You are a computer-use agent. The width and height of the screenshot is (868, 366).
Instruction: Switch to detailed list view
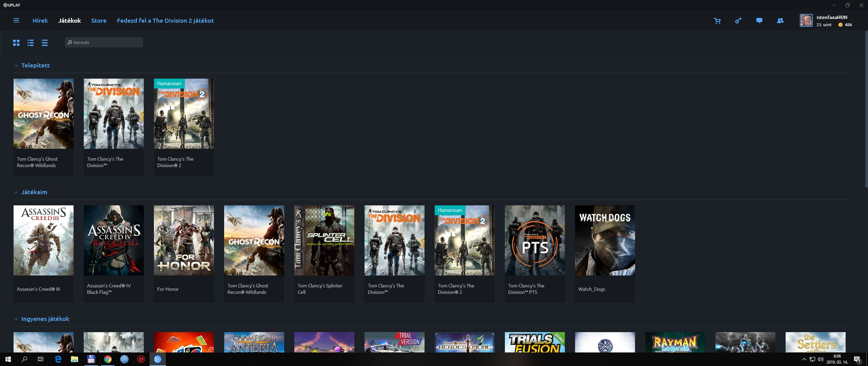click(x=30, y=43)
